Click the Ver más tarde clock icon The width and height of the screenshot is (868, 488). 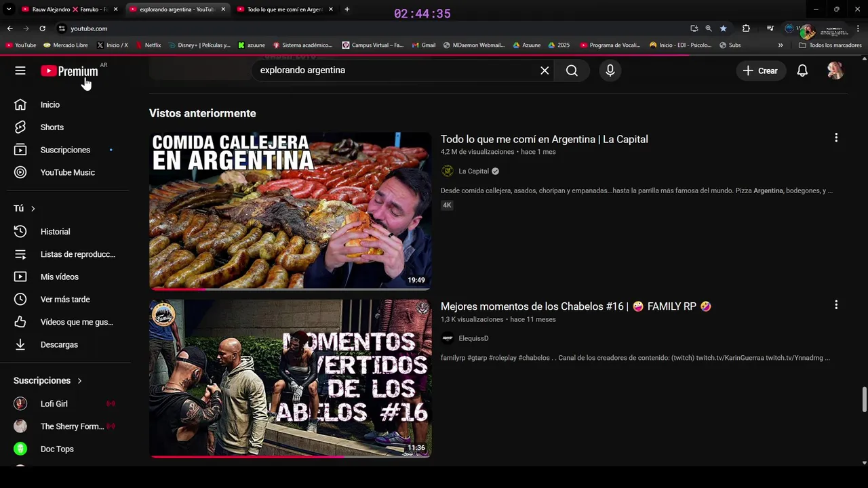20,300
